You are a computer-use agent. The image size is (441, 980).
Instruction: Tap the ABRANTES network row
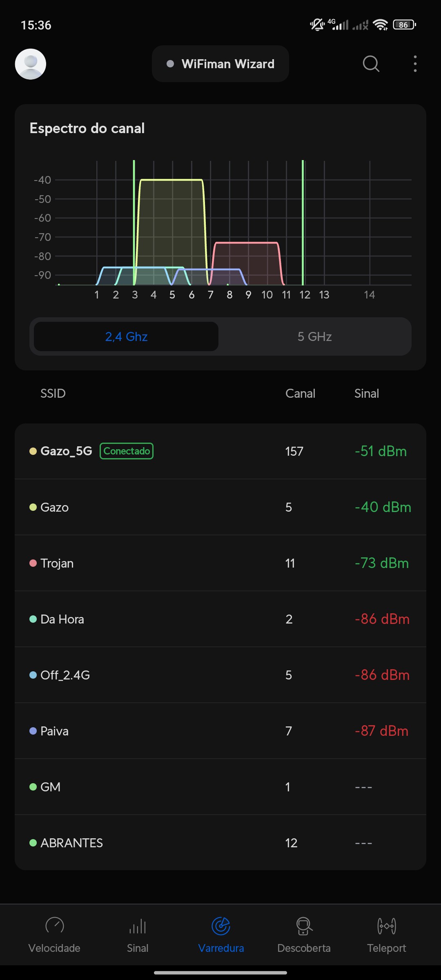point(220,843)
